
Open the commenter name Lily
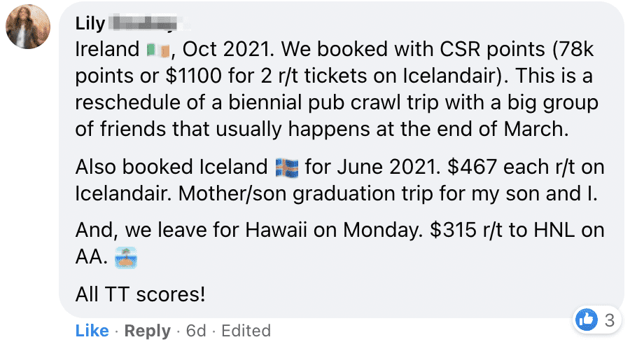click(x=90, y=23)
